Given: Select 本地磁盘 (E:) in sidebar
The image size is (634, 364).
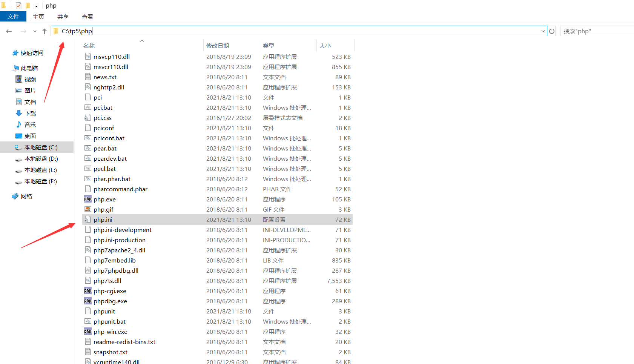Looking at the screenshot, I should tap(36, 170).
